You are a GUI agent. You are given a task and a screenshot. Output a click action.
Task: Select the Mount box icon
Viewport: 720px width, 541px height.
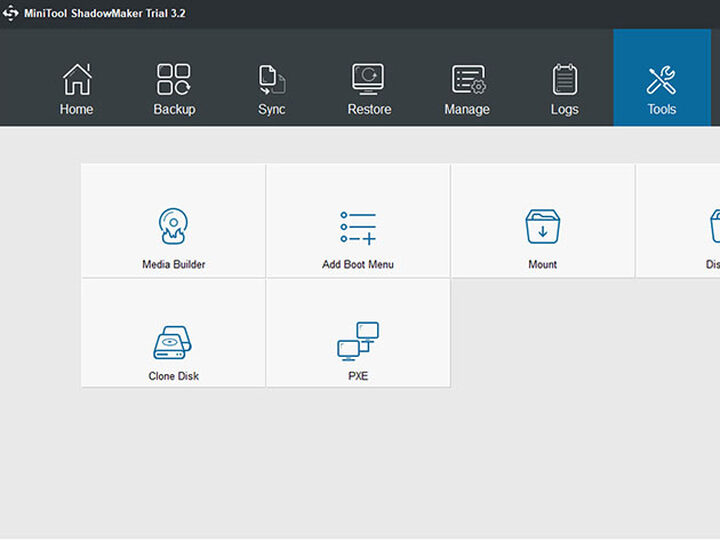[542, 227]
